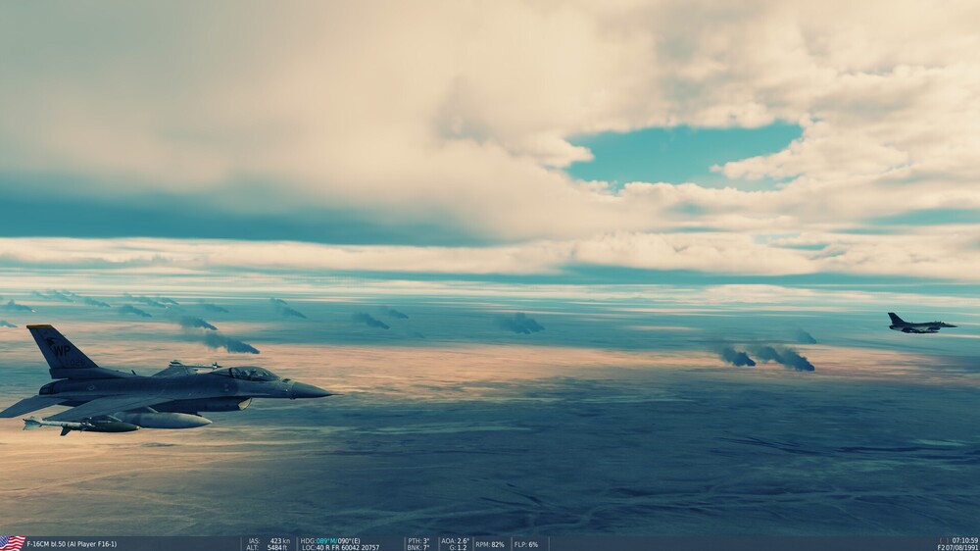Click the IAS readout '423 kn'
The width and height of the screenshot is (980, 551).
pyautogui.click(x=279, y=541)
